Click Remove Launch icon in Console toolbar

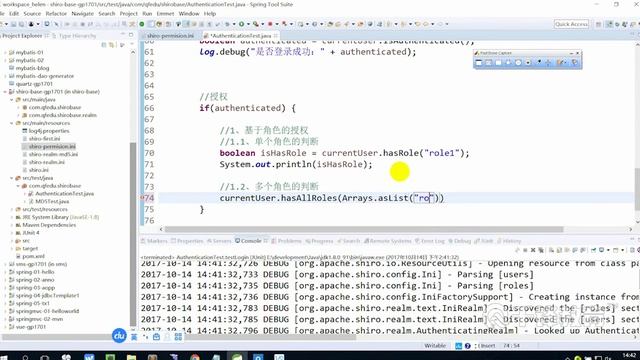533,250
